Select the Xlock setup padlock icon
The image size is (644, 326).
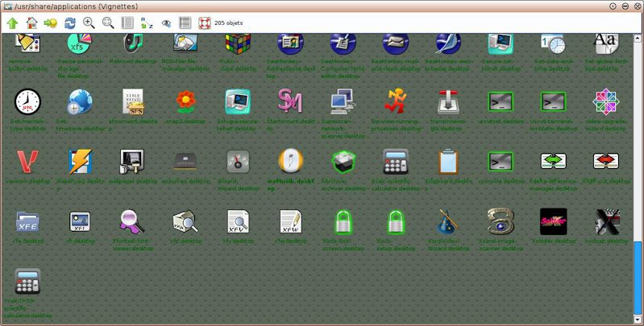(396, 222)
